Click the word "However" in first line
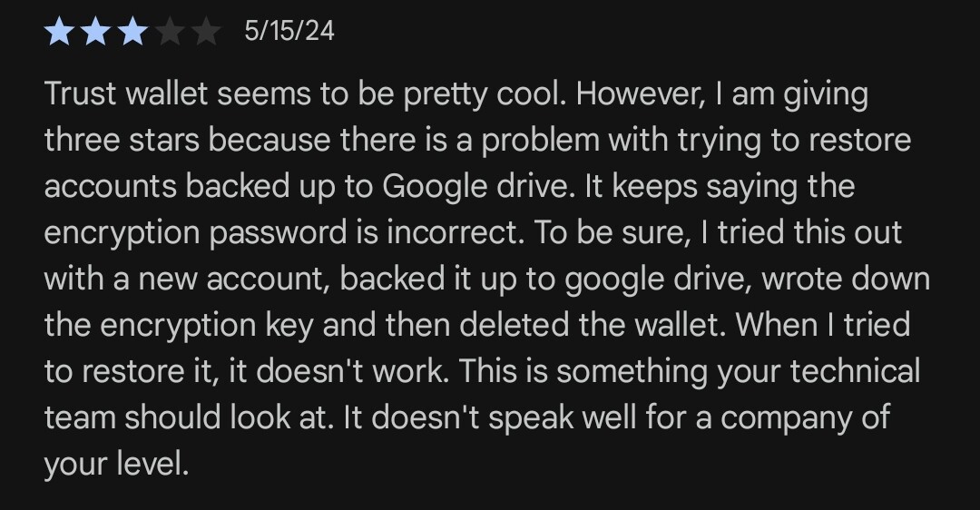This screenshot has height=510, width=980. 639,93
